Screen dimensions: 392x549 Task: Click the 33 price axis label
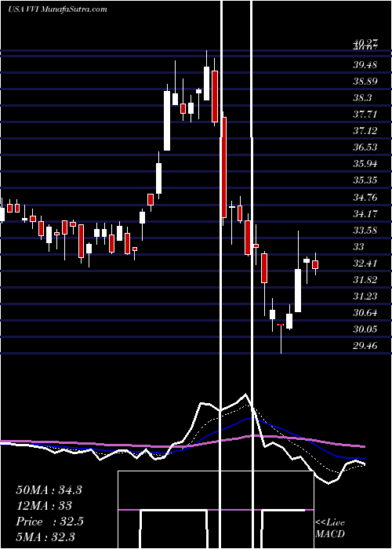click(358, 246)
